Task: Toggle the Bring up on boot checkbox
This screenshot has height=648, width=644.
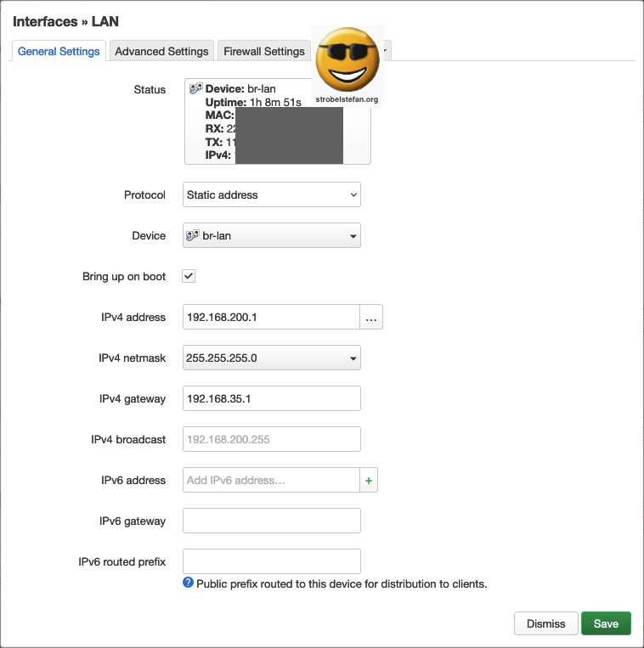Action: (189, 276)
